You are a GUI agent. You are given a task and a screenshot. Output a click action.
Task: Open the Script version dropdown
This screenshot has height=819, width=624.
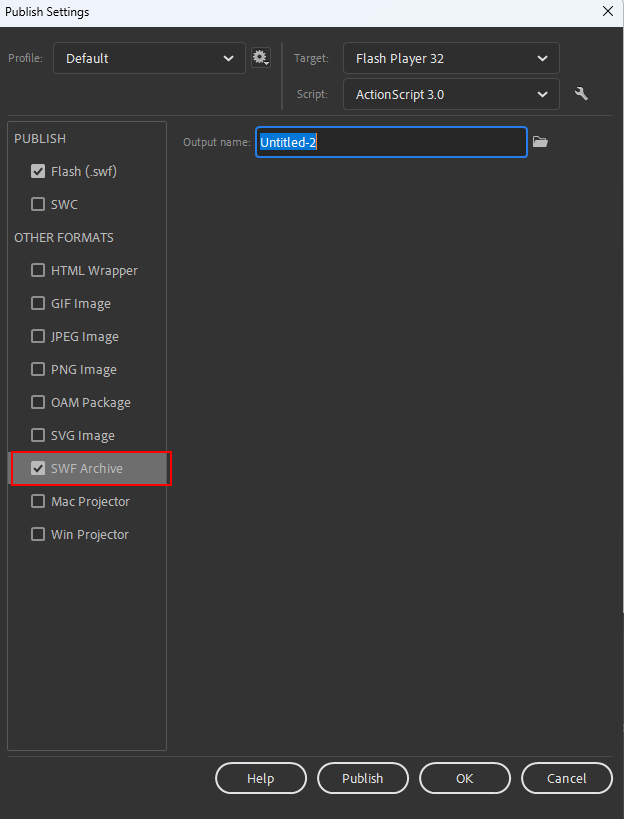(x=450, y=93)
